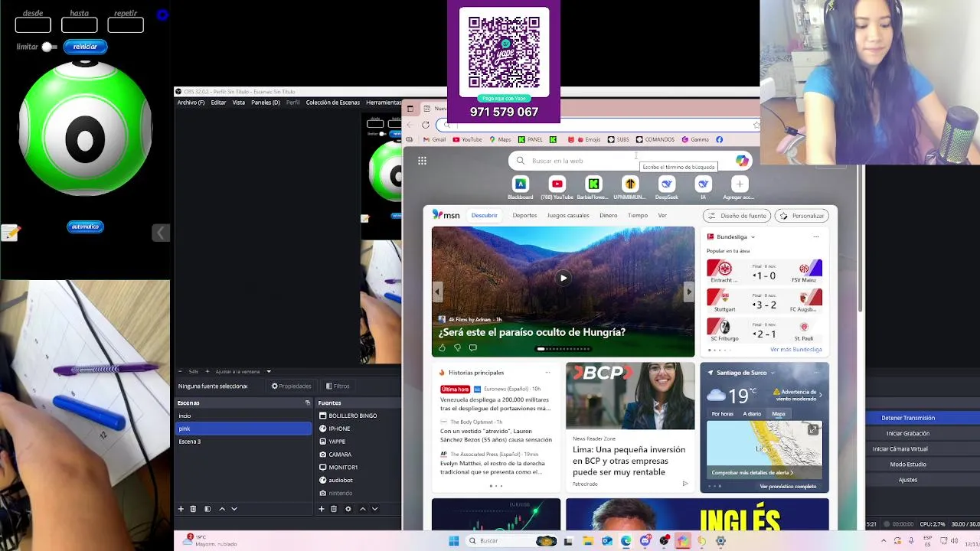Open OBS Vista menu

click(x=239, y=103)
